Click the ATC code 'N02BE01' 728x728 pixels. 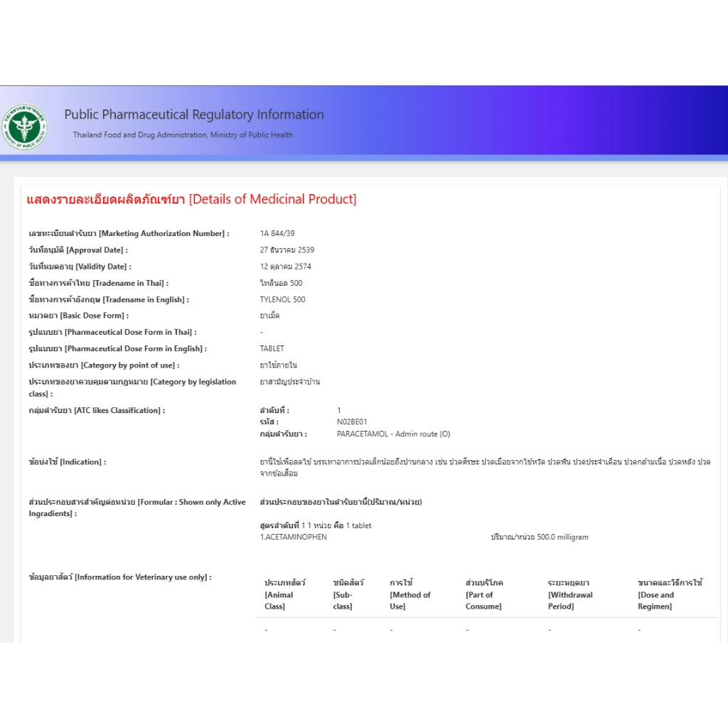352,422
